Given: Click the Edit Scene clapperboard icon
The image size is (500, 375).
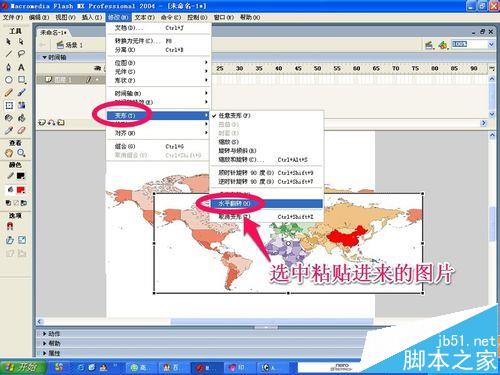Looking at the screenshot, I should click(429, 45).
